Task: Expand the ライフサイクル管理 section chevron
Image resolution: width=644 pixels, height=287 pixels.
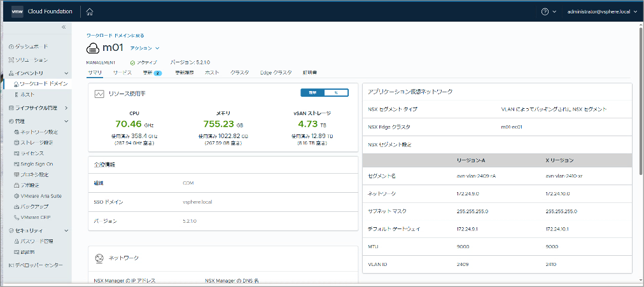Action: tap(66, 108)
